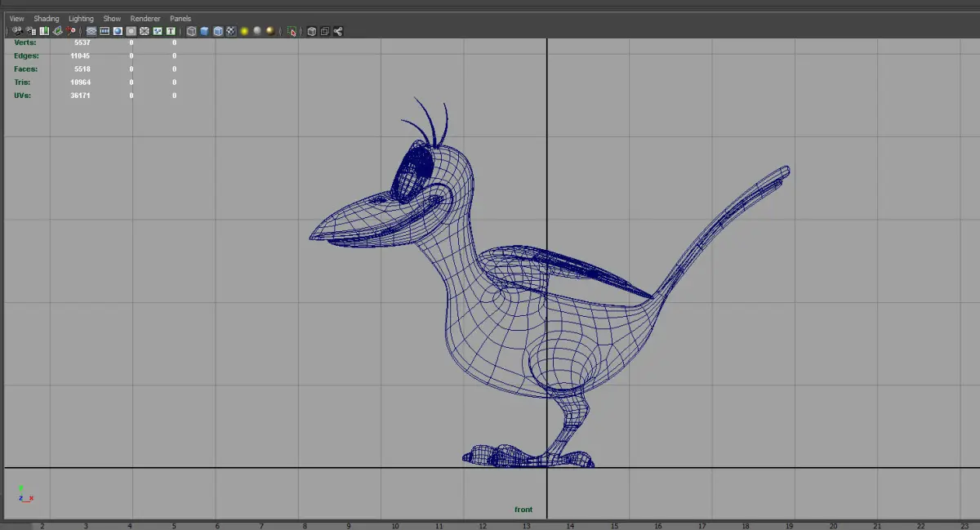Click the Tris value 10964

point(80,82)
